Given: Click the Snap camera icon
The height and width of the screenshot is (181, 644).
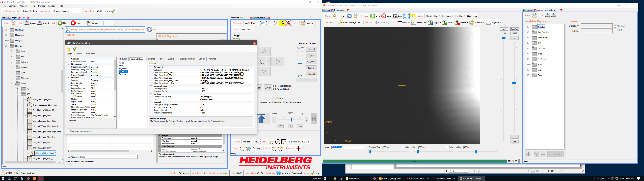Looking at the screenshot, I should pos(395,16).
